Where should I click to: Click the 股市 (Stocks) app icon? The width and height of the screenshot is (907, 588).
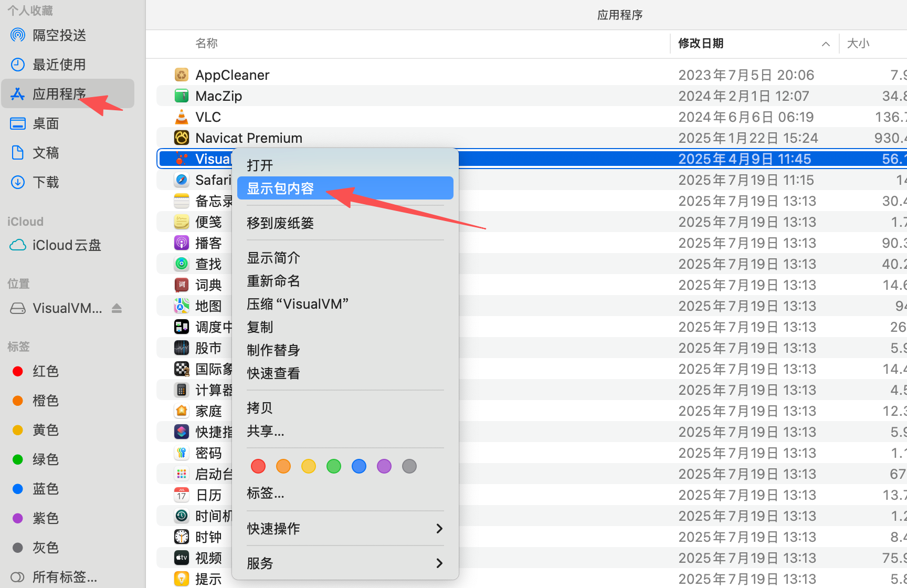point(182,348)
